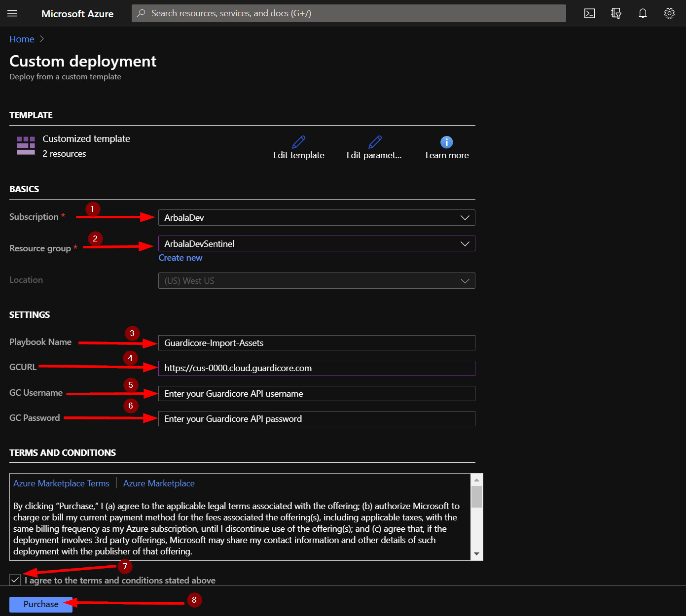Click the search magnifier icon
The image size is (686, 616).
pyautogui.click(x=141, y=13)
